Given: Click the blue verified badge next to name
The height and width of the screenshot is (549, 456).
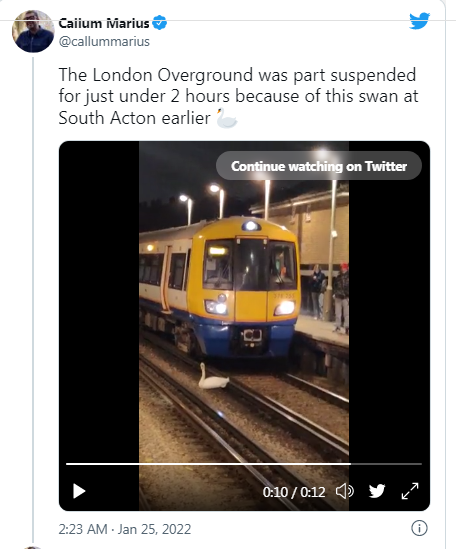Looking at the screenshot, I should [160, 23].
